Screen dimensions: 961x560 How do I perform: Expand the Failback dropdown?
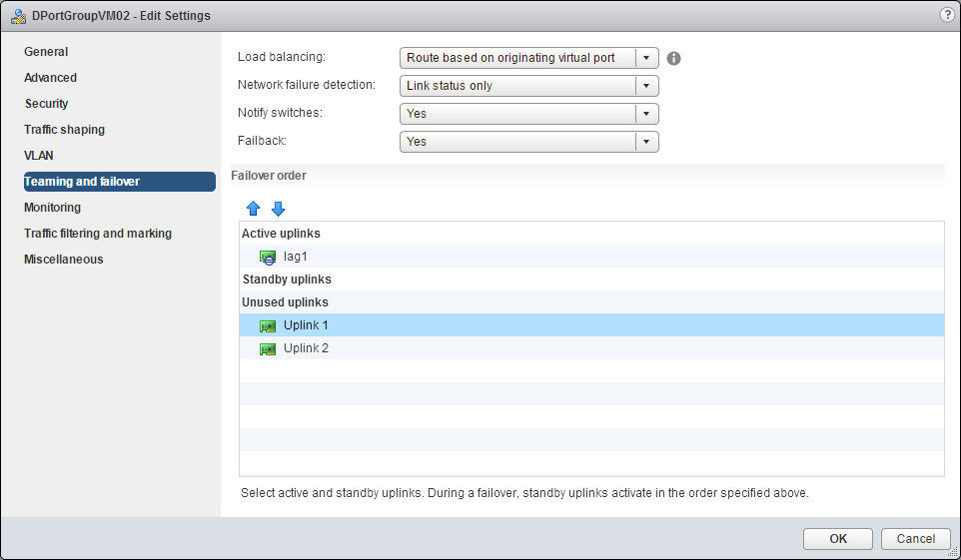[528, 142]
